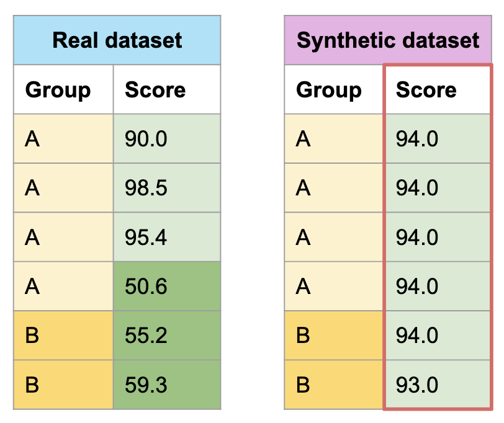Select the first 94.0 score in Synthetic dataset
The image size is (504, 423).
pyautogui.click(x=437, y=139)
